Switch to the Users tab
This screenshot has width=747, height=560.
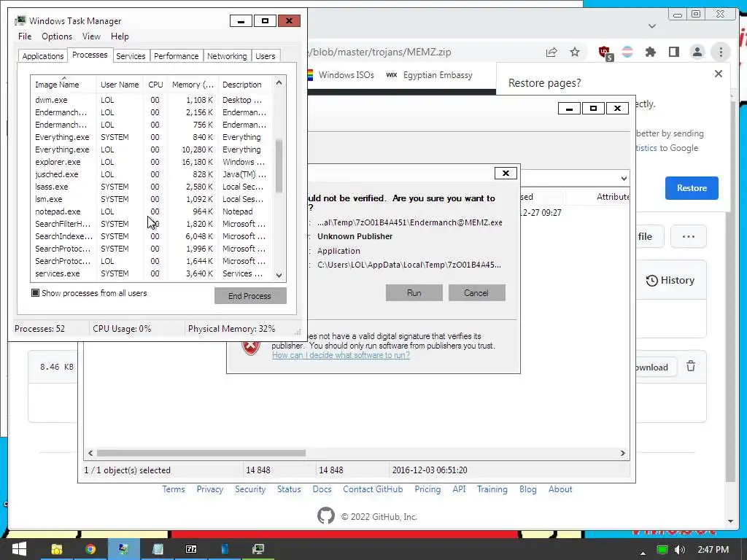[x=266, y=55]
